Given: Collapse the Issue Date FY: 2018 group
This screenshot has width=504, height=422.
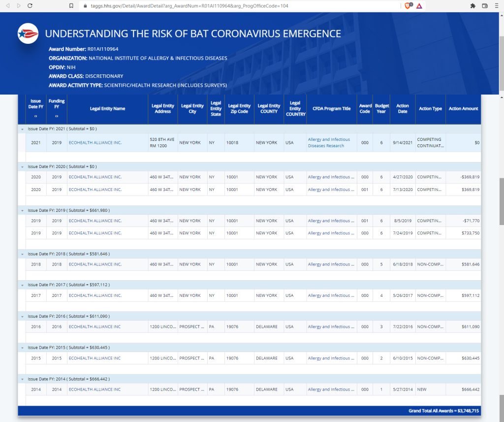Looking at the screenshot, I should point(22,254).
